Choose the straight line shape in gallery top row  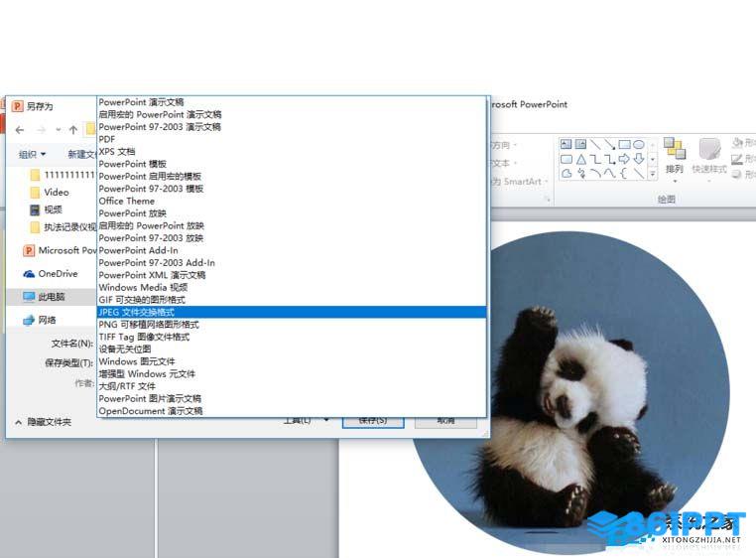tap(595, 144)
